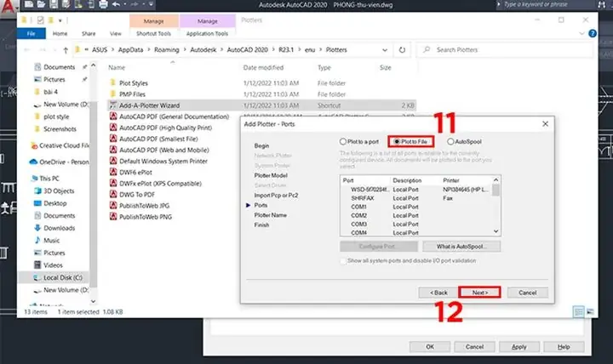The height and width of the screenshot is (364, 613).
Task: Switch to Details view icon in status bar
Action: click(x=579, y=311)
